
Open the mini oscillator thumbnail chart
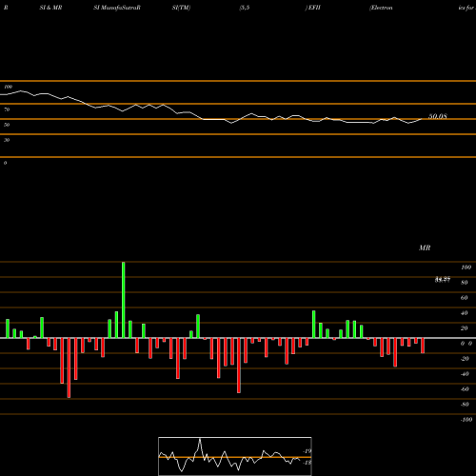click(235, 456)
